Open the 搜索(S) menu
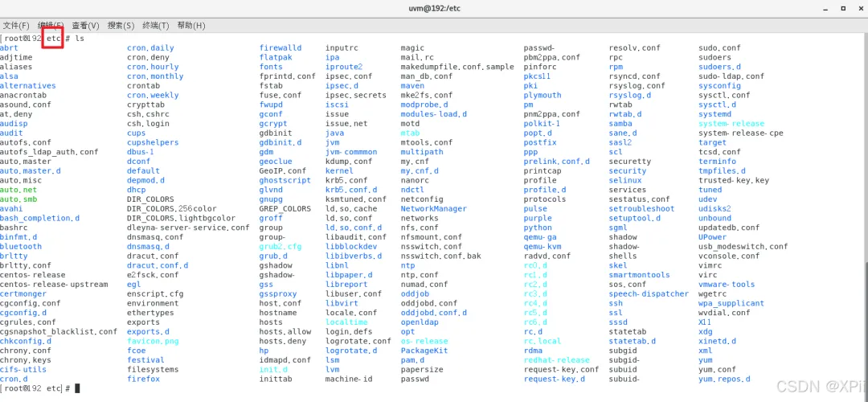 (x=121, y=26)
